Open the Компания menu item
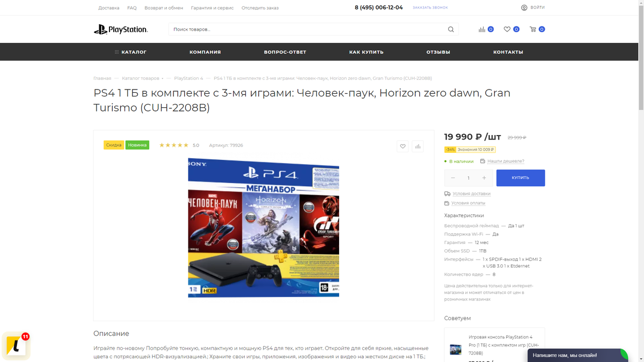 [205, 52]
